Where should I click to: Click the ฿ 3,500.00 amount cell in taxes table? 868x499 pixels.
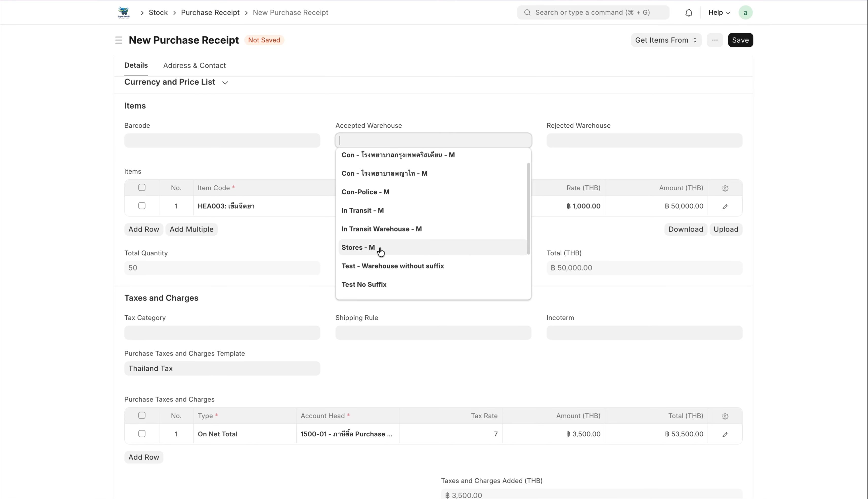554,434
